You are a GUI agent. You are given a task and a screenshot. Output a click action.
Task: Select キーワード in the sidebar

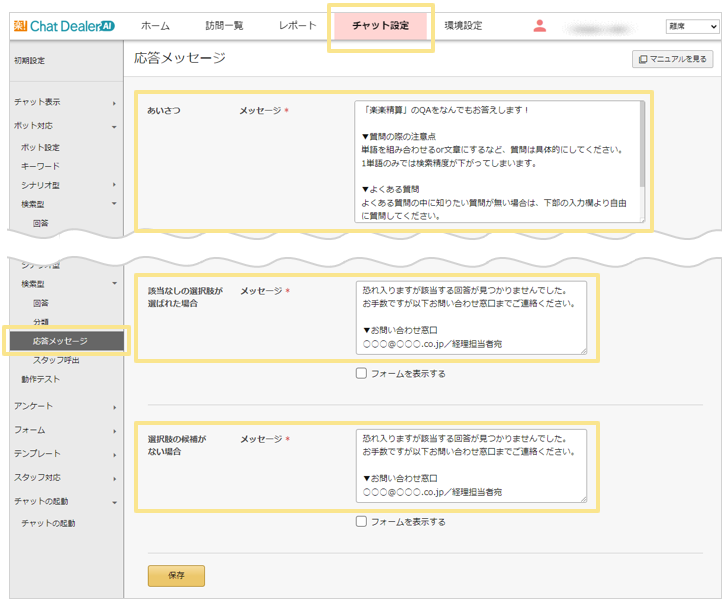(x=41, y=166)
